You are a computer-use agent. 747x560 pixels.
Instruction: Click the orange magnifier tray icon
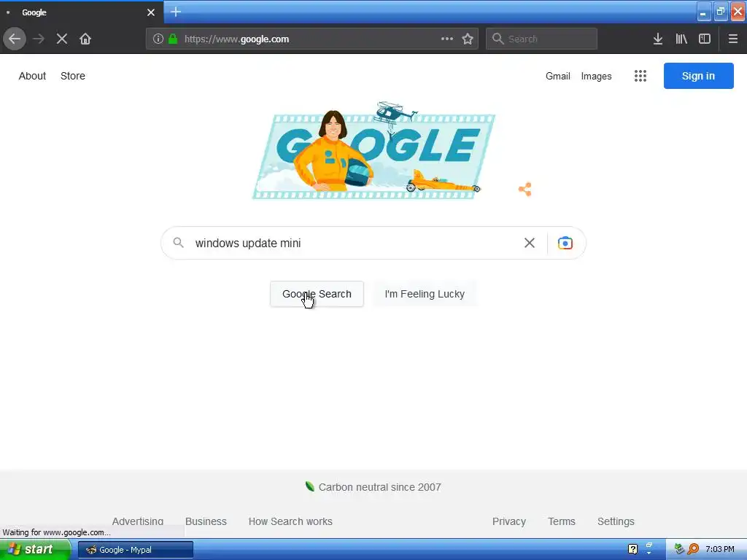click(x=693, y=549)
